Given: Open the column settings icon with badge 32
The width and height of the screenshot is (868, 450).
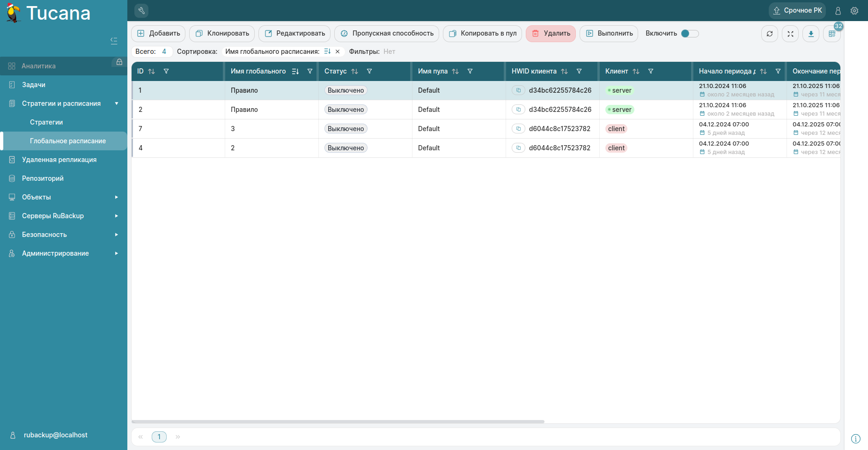Looking at the screenshot, I should (831, 34).
